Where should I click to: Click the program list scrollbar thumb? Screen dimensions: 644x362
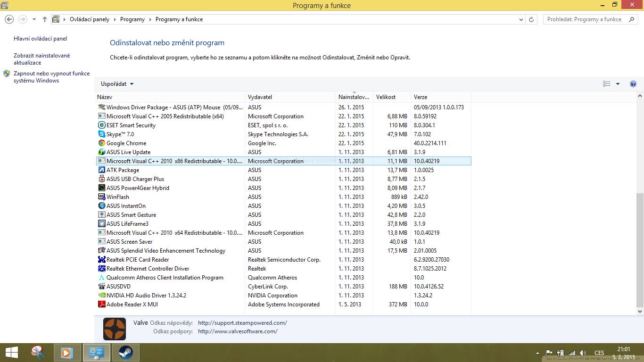pos(640,250)
